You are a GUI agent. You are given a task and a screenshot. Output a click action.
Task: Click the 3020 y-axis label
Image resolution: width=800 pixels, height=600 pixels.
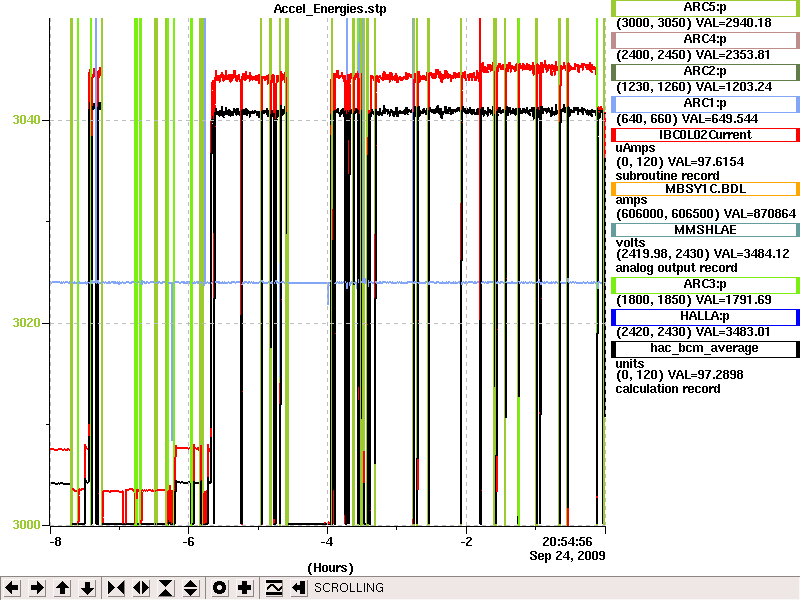pos(26,322)
